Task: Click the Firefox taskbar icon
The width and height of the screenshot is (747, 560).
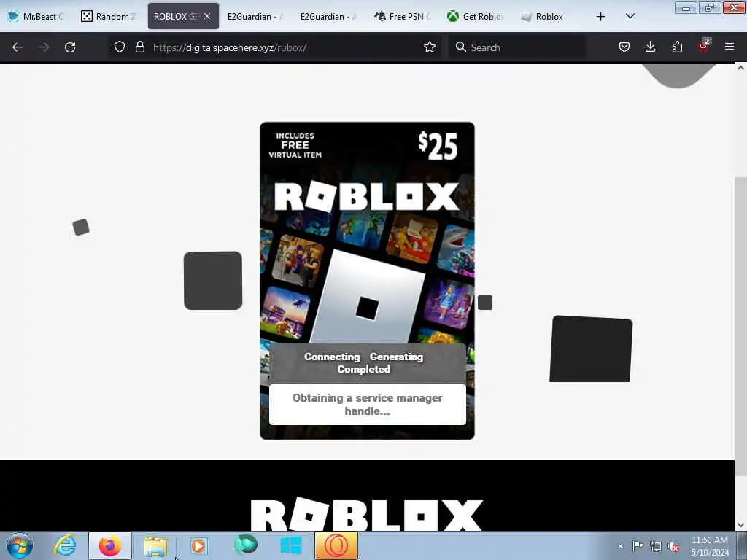Action: coord(110,545)
